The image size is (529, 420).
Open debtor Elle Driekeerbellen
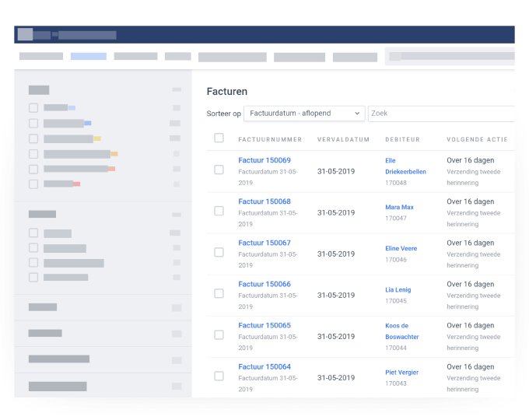click(x=405, y=166)
